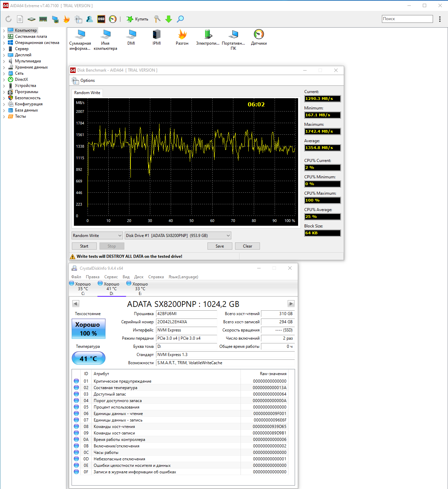Select База данных in the tree
This screenshot has width=448, height=489.
26,110
